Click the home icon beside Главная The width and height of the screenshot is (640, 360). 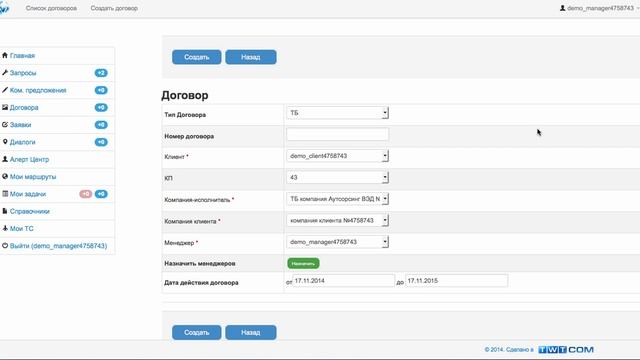tap(5, 55)
